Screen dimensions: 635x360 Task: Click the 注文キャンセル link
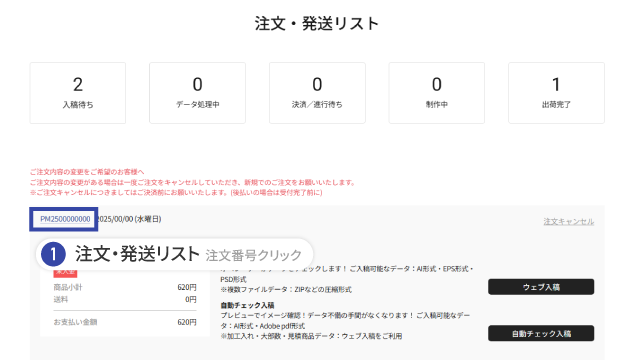tap(569, 222)
